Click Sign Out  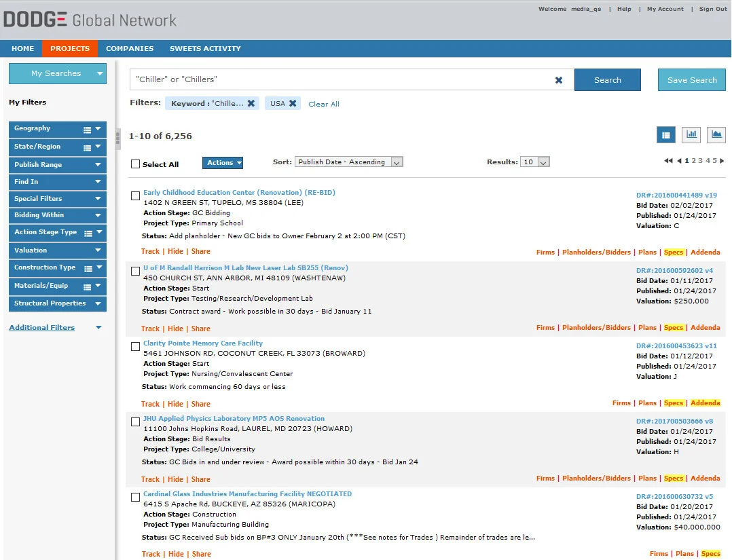click(713, 9)
